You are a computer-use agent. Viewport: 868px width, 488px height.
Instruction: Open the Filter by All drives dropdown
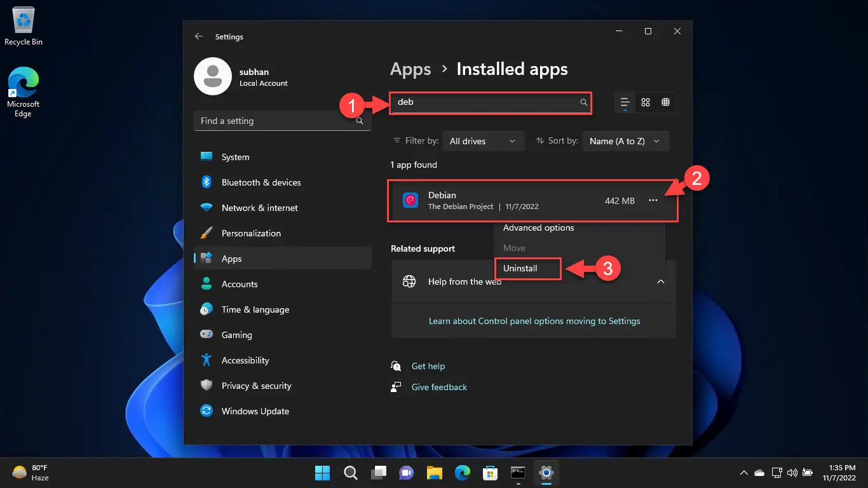pyautogui.click(x=483, y=141)
